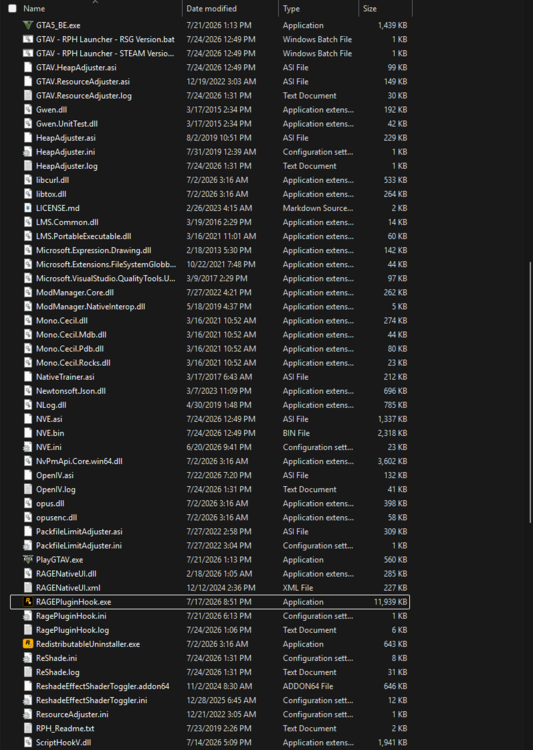The width and height of the screenshot is (533, 750).
Task: Select the NVE.asi file name
Action: (49, 419)
